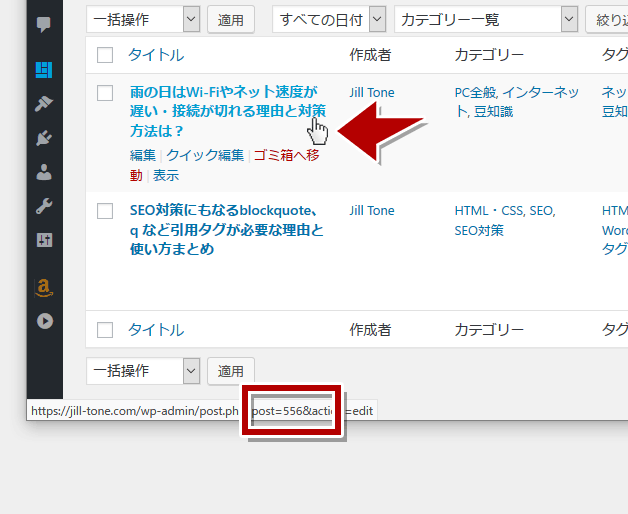The image size is (628, 514).
Task: Open the Settings sliders sidebar icon
Action: coord(44,240)
